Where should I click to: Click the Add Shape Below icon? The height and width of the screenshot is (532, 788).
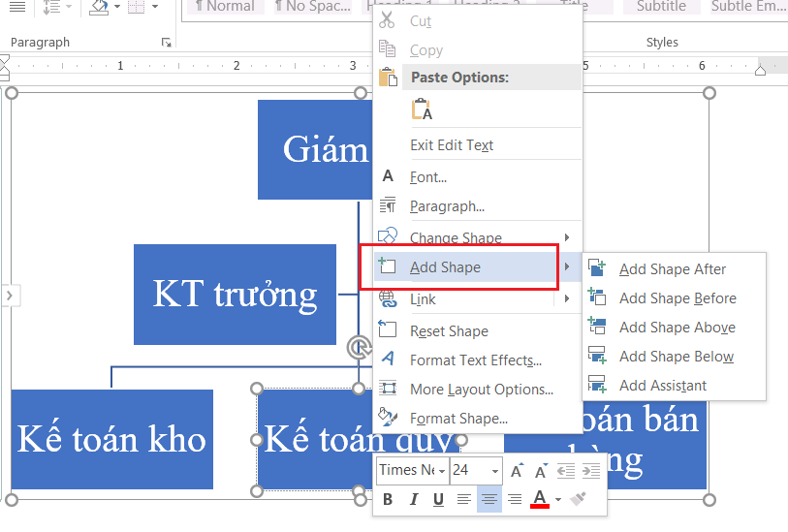point(597,355)
